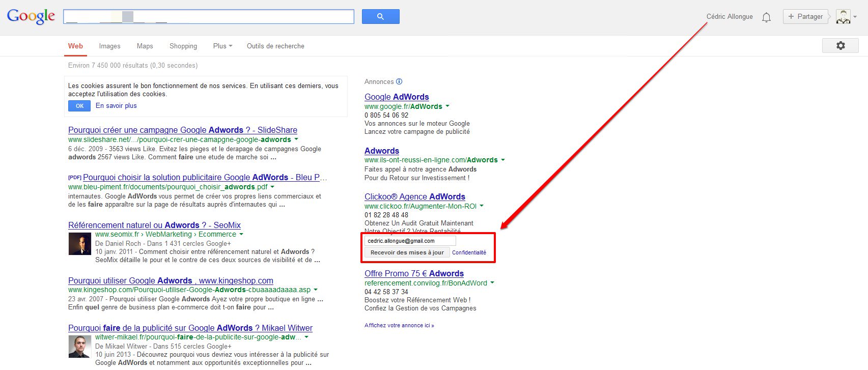Click the Cédric Allongue name link
This screenshot has width=868, height=370.
(730, 16)
